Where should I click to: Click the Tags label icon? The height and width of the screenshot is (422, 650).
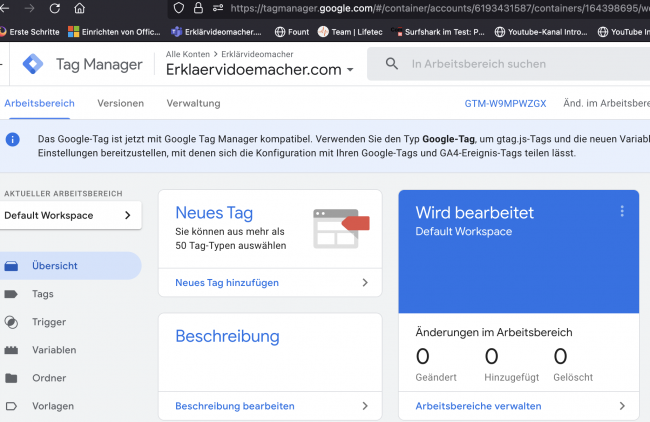[11, 294]
